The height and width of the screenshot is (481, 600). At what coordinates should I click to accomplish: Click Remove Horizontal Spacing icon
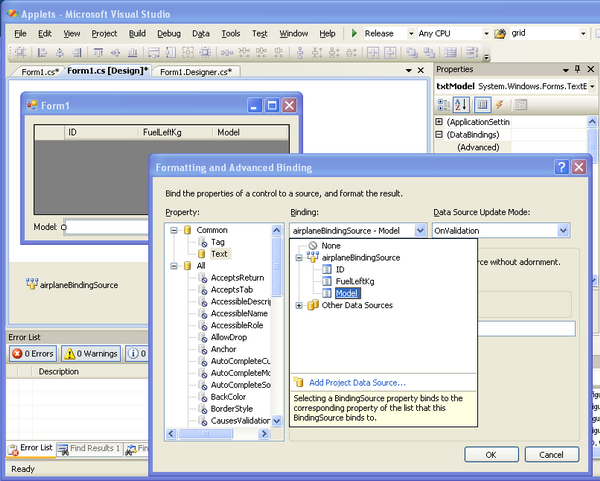tap(279, 52)
